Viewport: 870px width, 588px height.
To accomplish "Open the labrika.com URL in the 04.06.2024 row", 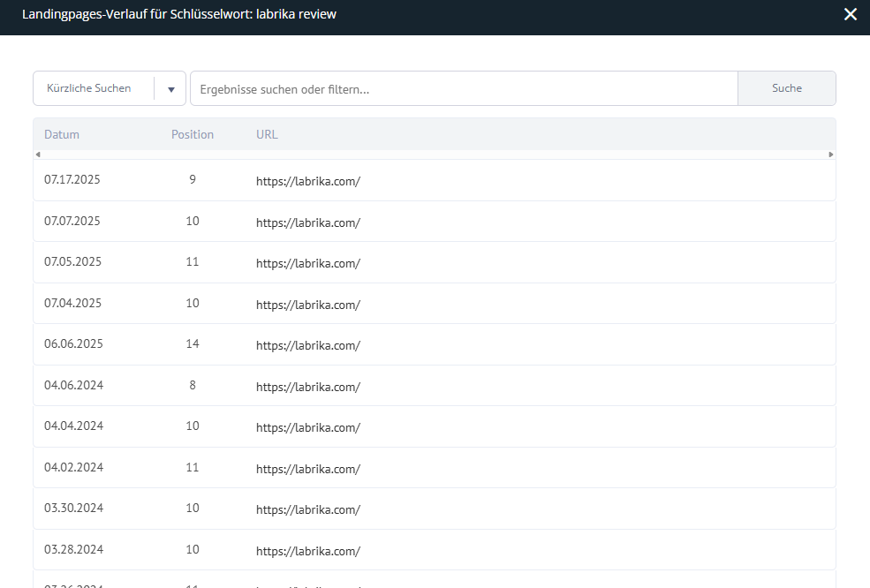I will click(x=308, y=387).
